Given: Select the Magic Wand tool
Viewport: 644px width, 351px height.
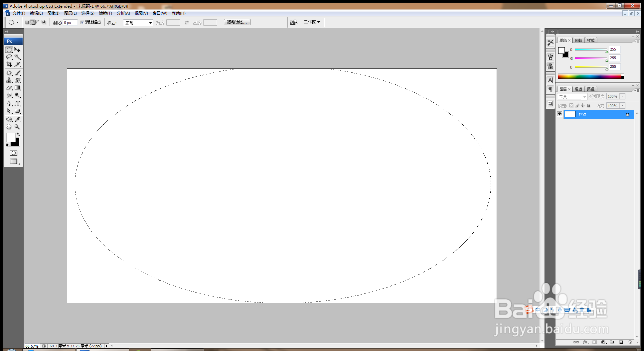Looking at the screenshot, I should (x=18, y=57).
